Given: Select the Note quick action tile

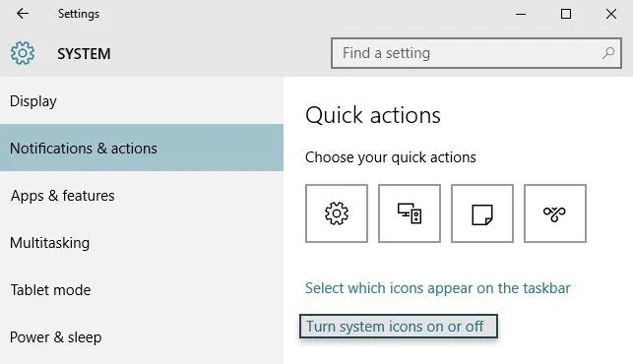Looking at the screenshot, I should [x=482, y=213].
